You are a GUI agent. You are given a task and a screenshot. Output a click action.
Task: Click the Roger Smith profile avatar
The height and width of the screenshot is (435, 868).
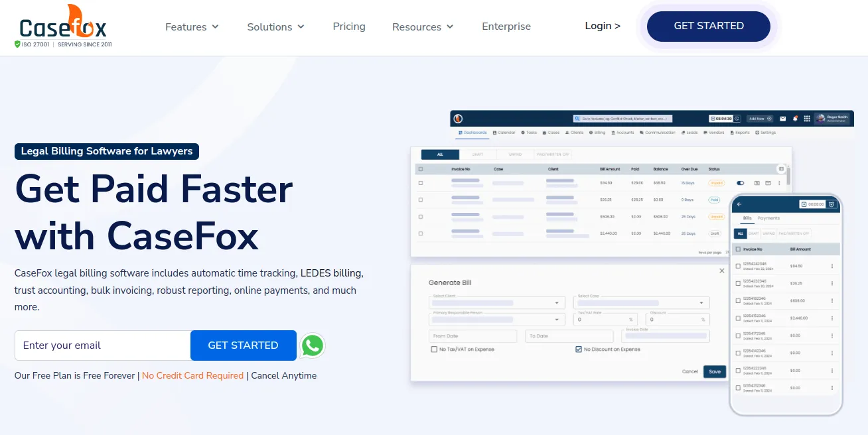[x=821, y=119]
